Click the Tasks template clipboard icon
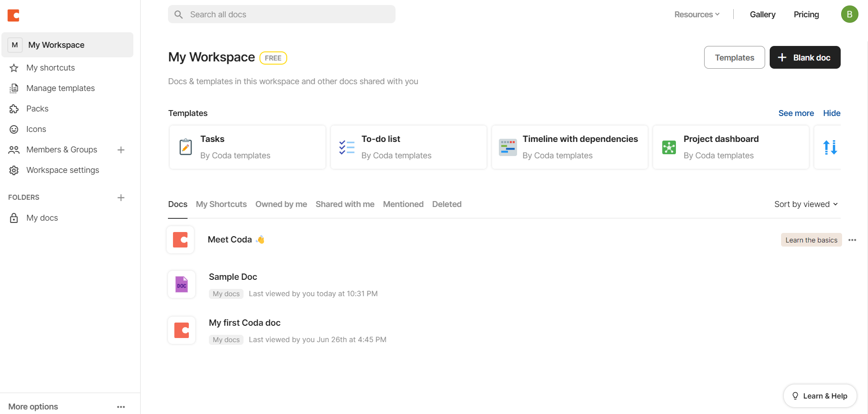The width and height of the screenshot is (868, 414). (186, 147)
